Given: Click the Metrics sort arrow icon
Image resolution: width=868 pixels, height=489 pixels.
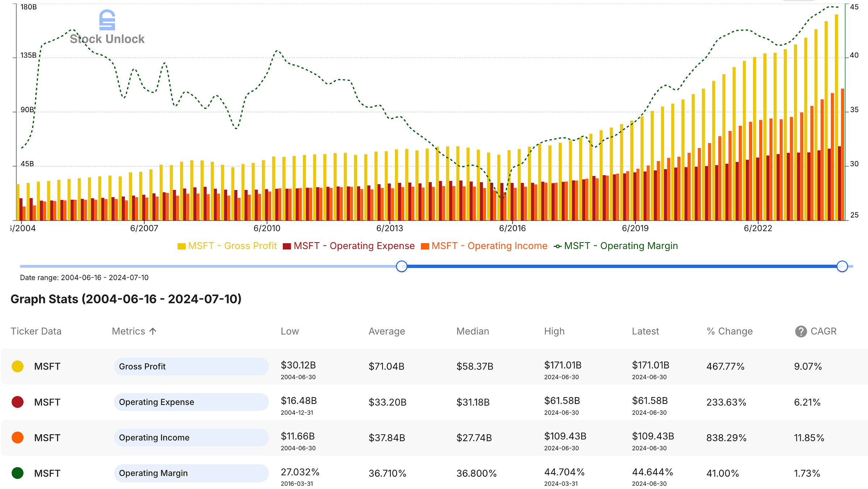Looking at the screenshot, I should [153, 331].
